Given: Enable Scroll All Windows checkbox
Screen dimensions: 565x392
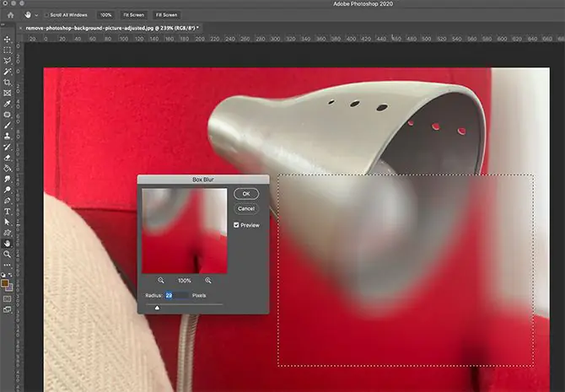Looking at the screenshot, I should click(x=45, y=15).
